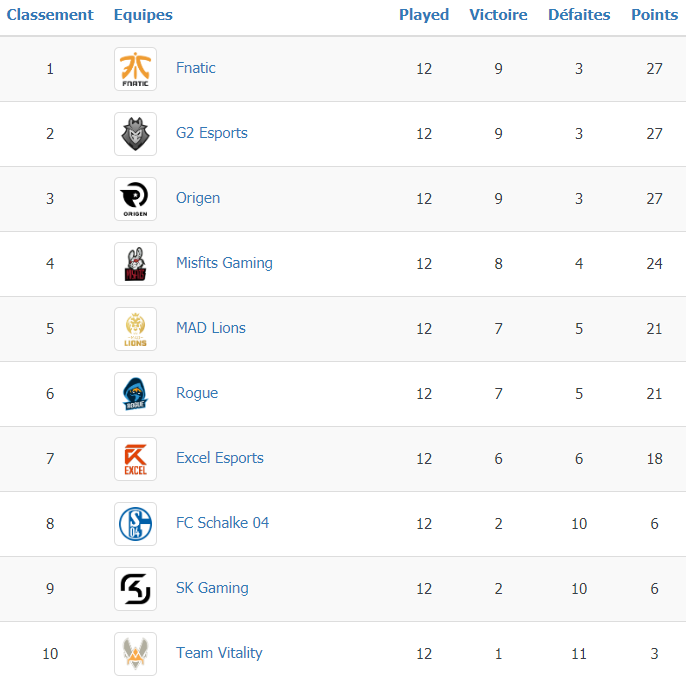
Task: Click the G2 Esports wolf logo
Action: pyautogui.click(x=135, y=134)
